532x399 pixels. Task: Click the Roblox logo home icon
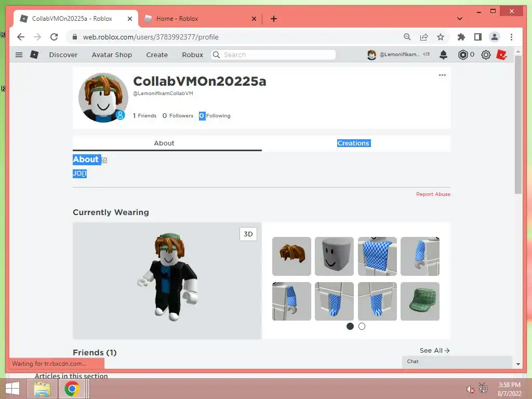coord(34,55)
